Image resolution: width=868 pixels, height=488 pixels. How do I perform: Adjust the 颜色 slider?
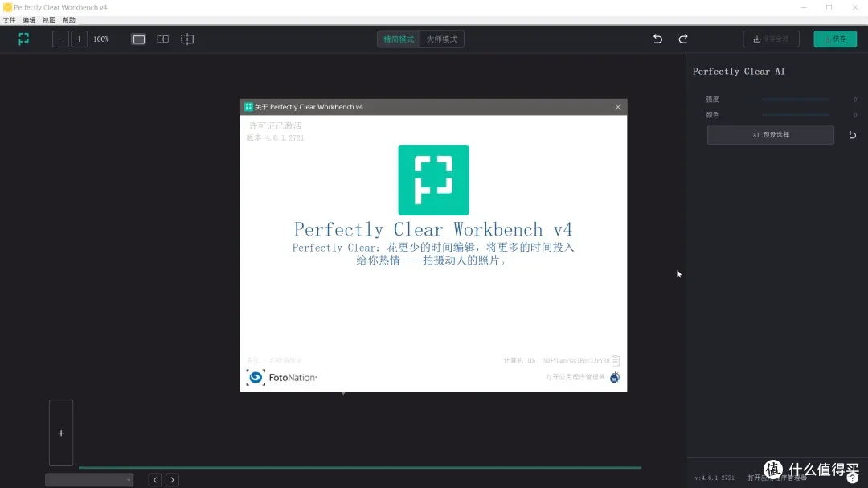796,115
